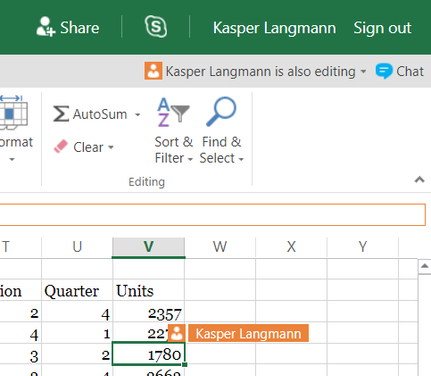Collapse the ribbon with the chevron
The image size is (431, 376).
[x=419, y=180]
